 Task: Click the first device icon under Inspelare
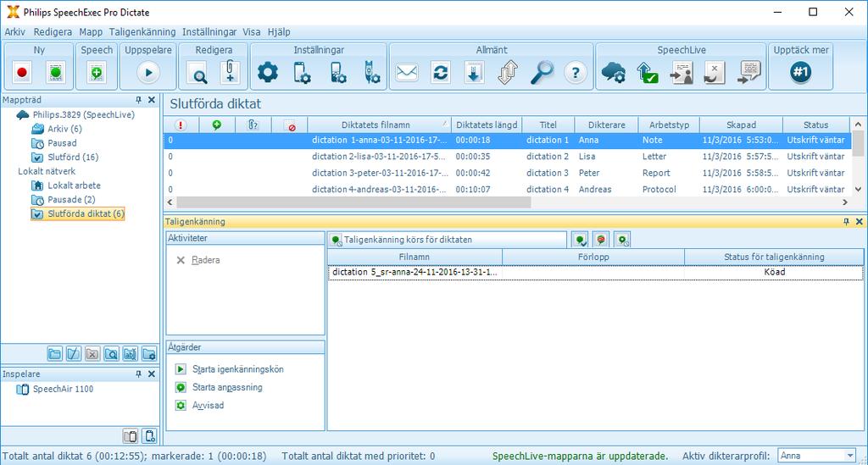130,436
